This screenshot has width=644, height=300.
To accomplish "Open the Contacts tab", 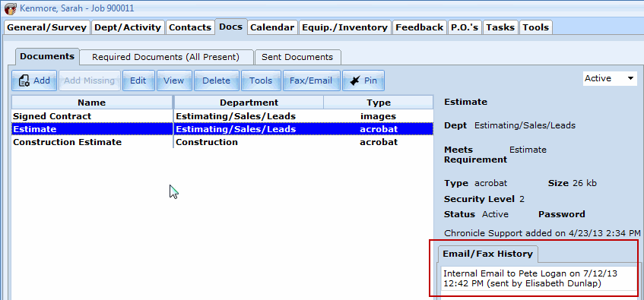I will [190, 27].
